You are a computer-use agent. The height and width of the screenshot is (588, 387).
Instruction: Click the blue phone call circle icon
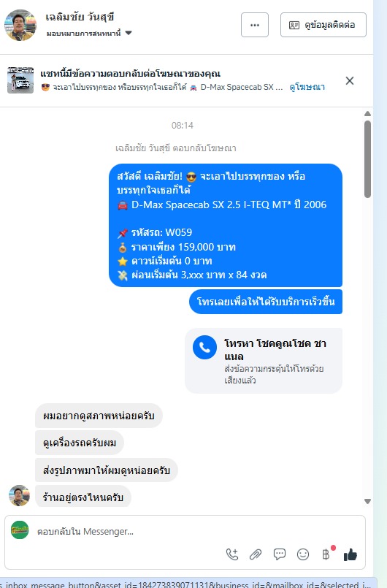[204, 347]
